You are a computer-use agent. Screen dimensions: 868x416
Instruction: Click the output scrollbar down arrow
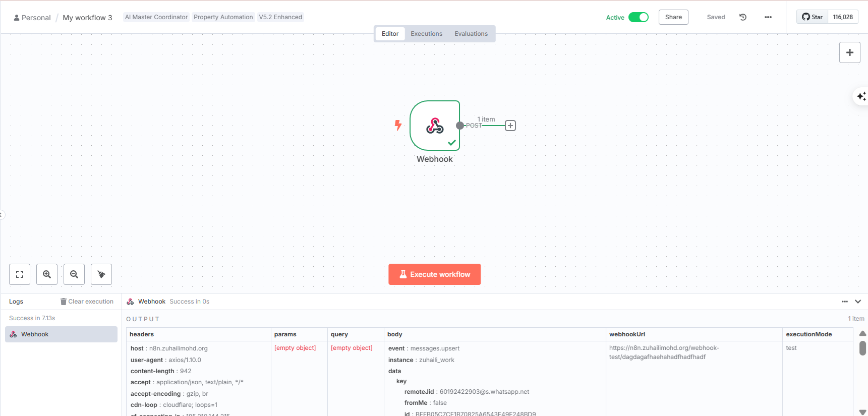point(862,412)
